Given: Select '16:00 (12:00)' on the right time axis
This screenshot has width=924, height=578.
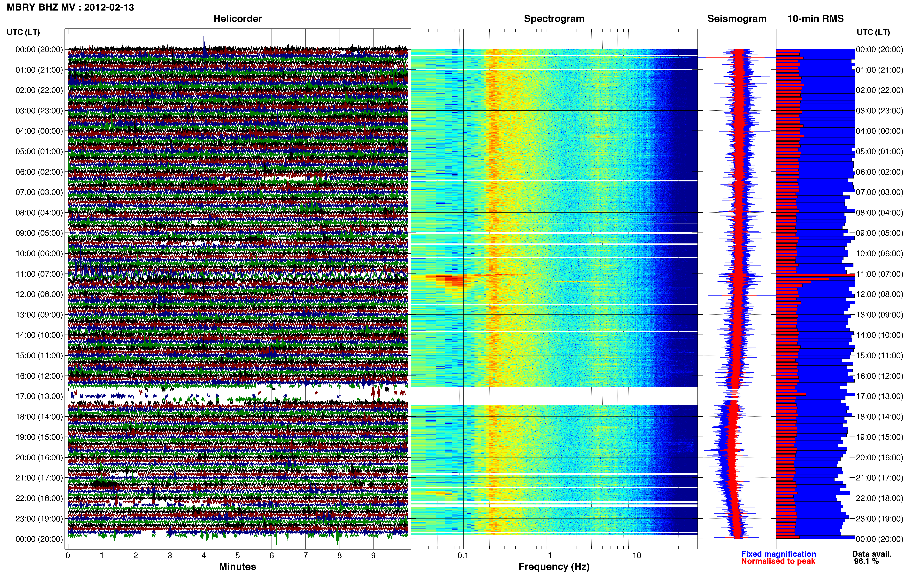Looking at the screenshot, I should (x=879, y=376).
